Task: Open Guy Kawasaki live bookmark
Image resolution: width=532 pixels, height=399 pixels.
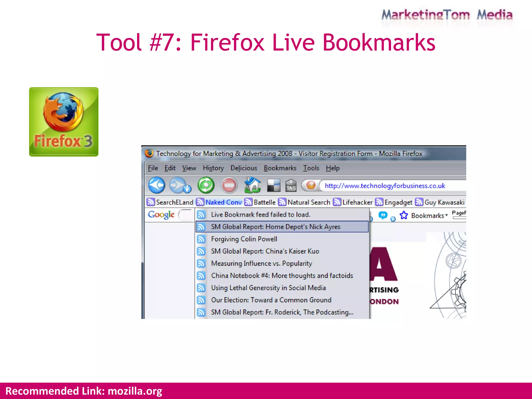Action: point(440,202)
